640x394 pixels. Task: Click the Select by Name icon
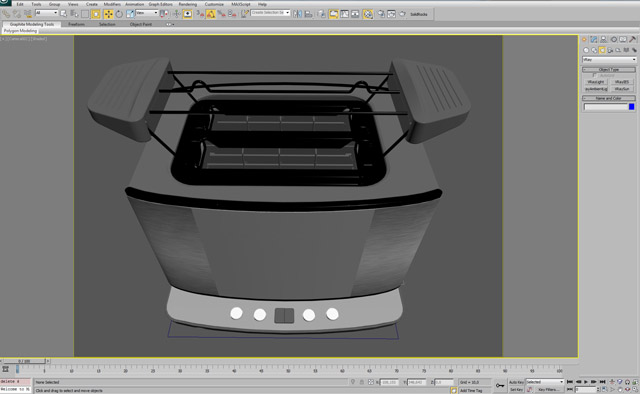74,14
